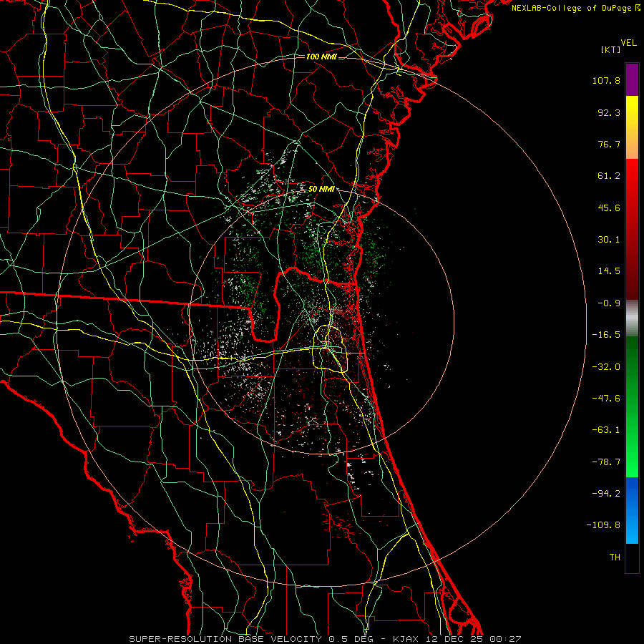The image size is (644, 644).
Task: Click the 14.5 legend value
Action: coord(609,271)
